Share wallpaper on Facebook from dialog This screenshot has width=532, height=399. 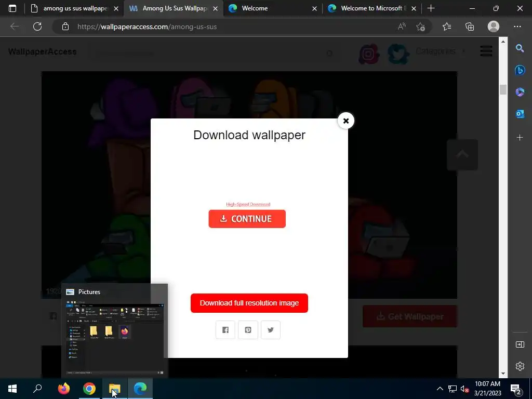225,330
